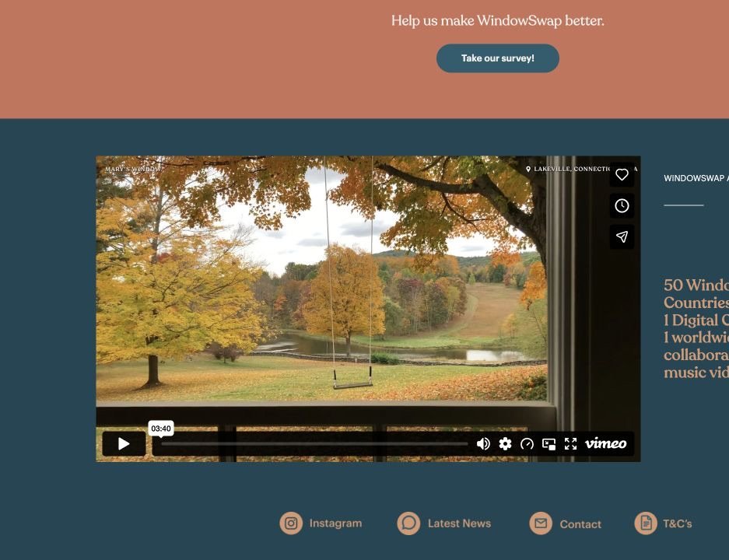Click the 50 Windows description paragraph
The width and height of the screenshot is (729, 560).
pyautogui.click(x=696, y=328)
